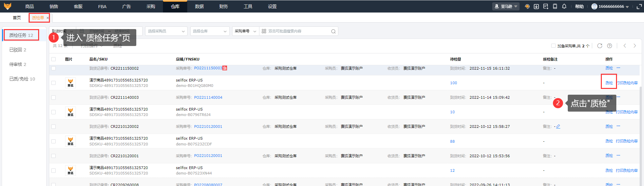Screen dimensions: 644x186
Task: Open purchase order PO2211150003
Action: [208, 68]
